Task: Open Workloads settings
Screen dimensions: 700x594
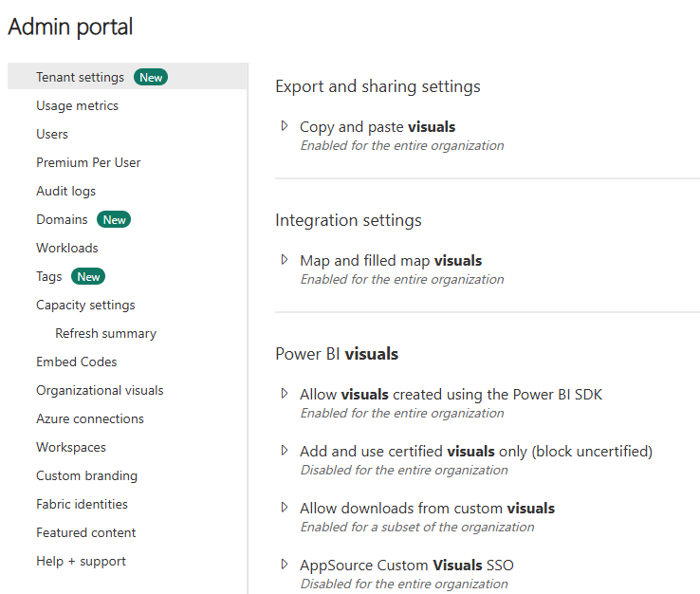Action: [67, 248]
